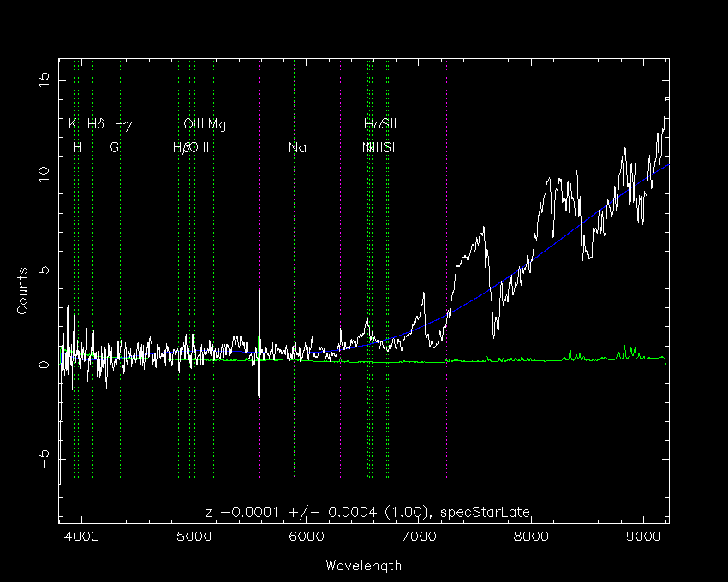Click the Mg absorption line label
728x582 pixels.
click(x=217, y=124)
